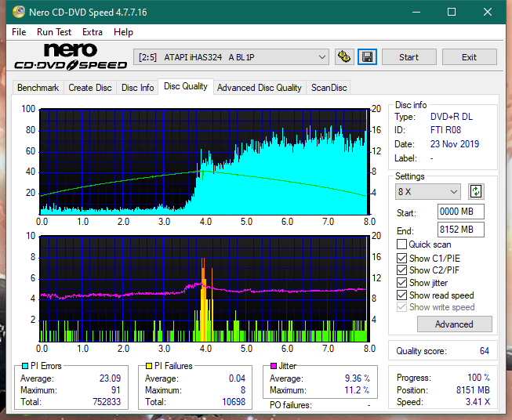Open the drive selection dropdown
512x420 pixels.
click(x=231, y=57)
